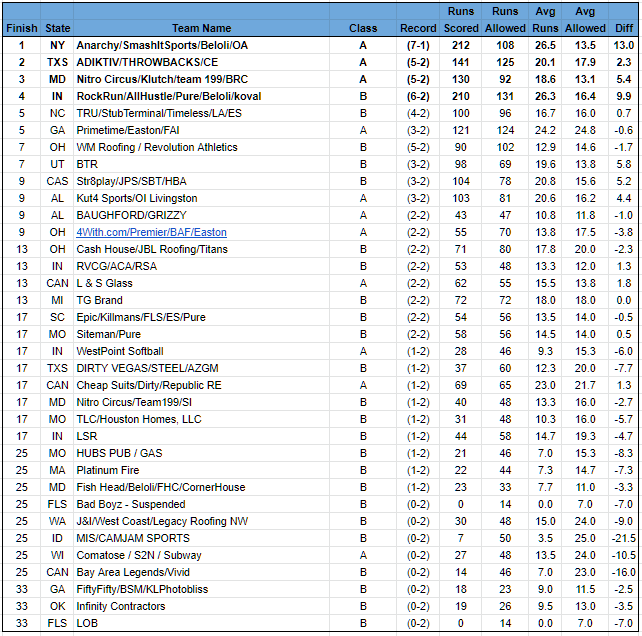642x636 pixels.
Task: Click the Runs Allowed column header
Action: point(505,20)
